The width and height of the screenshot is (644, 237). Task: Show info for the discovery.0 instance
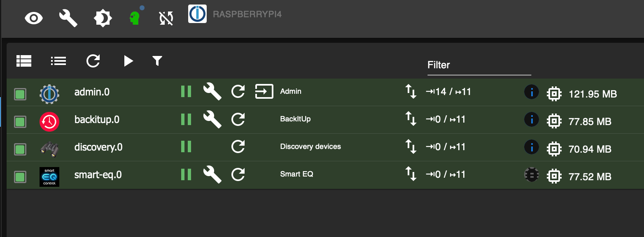point(532,147)
